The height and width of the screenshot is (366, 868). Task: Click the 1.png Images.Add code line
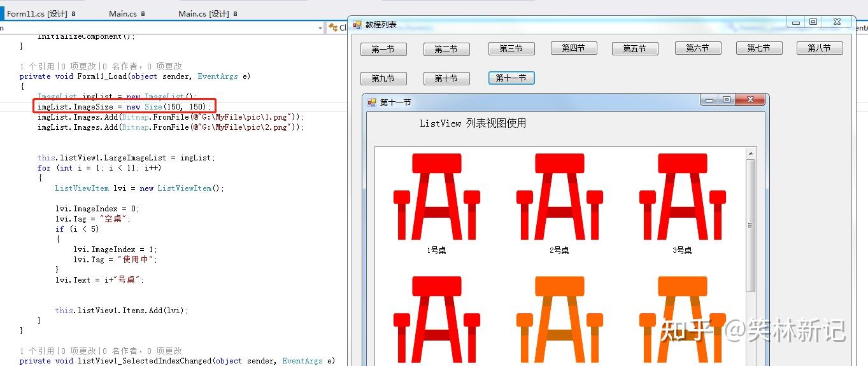tap(171, 117)
